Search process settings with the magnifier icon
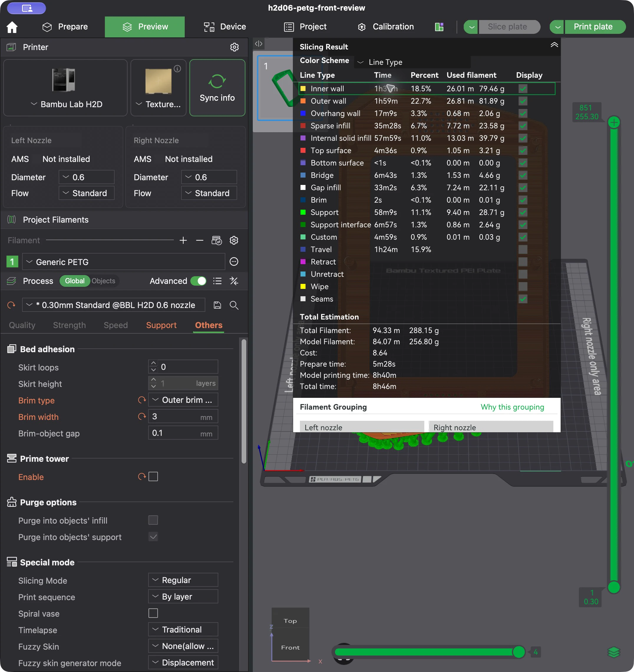The width and height of the screenshot is (634, 672). click(234, 305)
